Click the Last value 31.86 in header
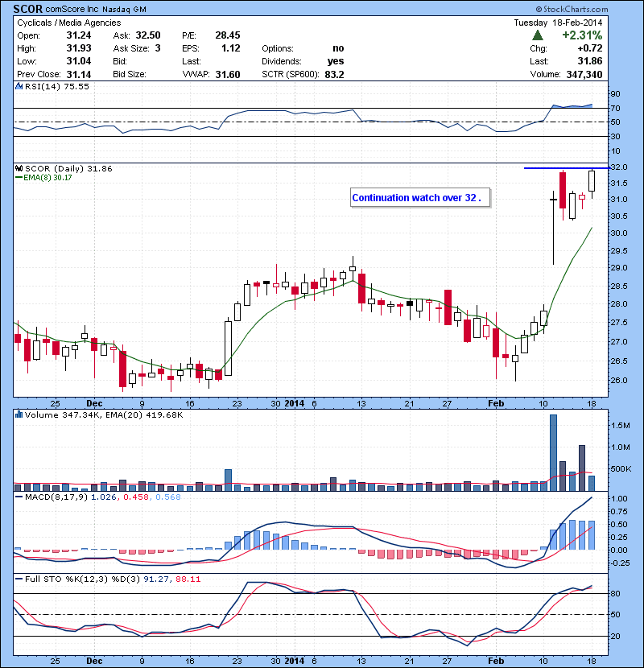The image size is (644, 668). pyautogui.click(x=590, y=61)
